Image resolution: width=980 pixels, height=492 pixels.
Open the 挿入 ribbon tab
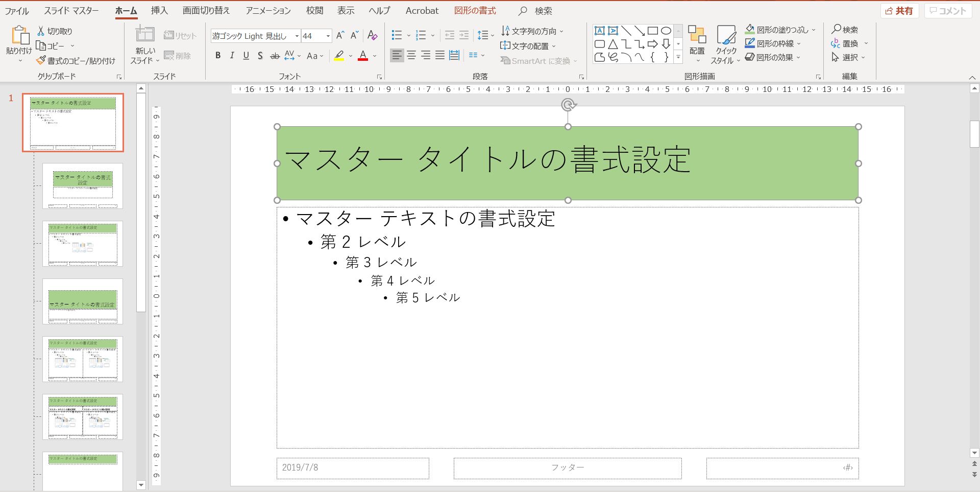pos(160,10)
